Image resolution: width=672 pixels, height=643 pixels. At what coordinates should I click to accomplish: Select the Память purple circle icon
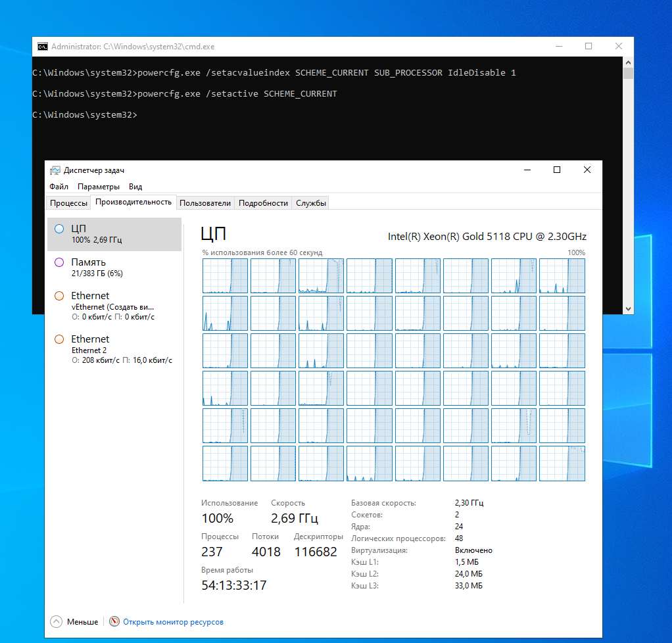59,262
